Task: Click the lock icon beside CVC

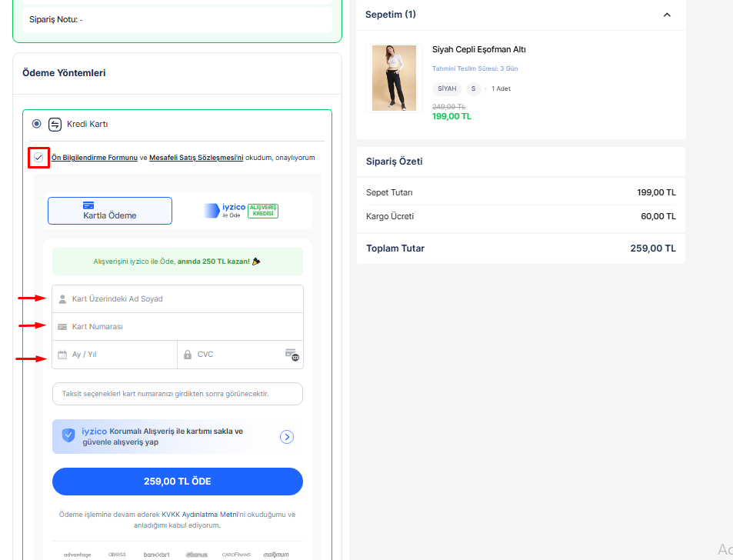Action: point(188,355)
